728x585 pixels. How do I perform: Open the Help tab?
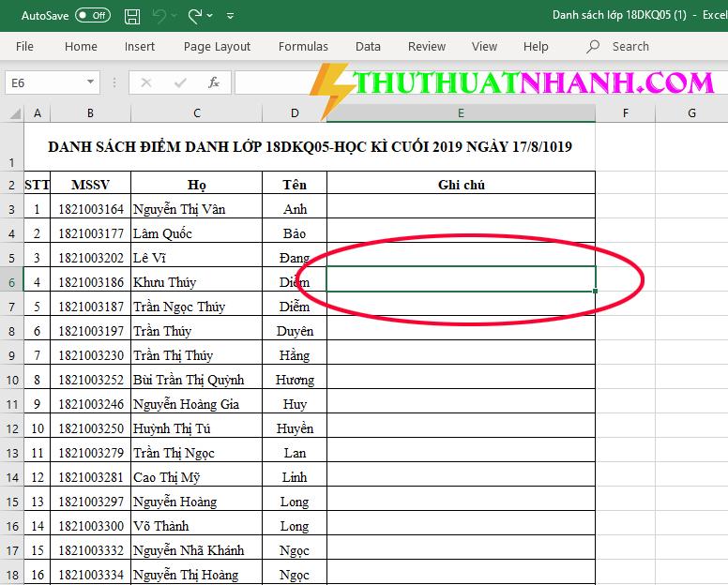[x=536, y=46]
